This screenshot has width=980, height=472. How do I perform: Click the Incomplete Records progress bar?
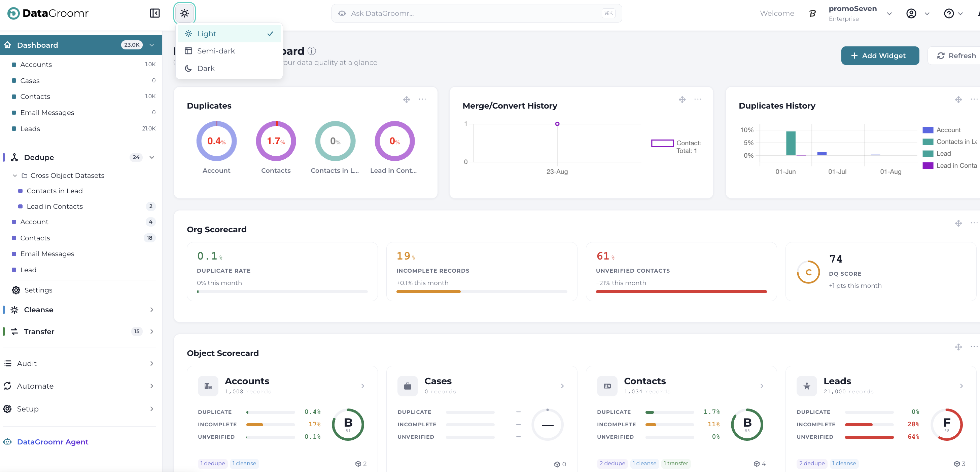point(482,291)
